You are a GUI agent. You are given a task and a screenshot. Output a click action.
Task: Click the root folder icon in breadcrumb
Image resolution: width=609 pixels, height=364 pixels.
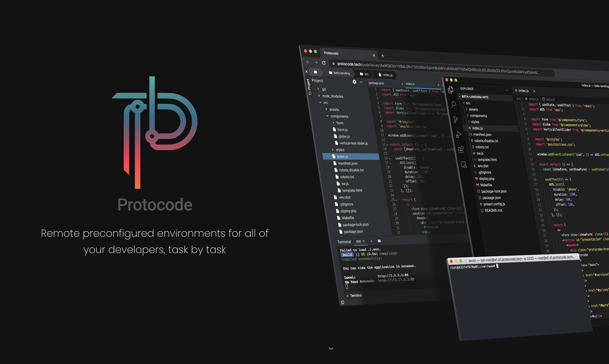coord(316,72)
